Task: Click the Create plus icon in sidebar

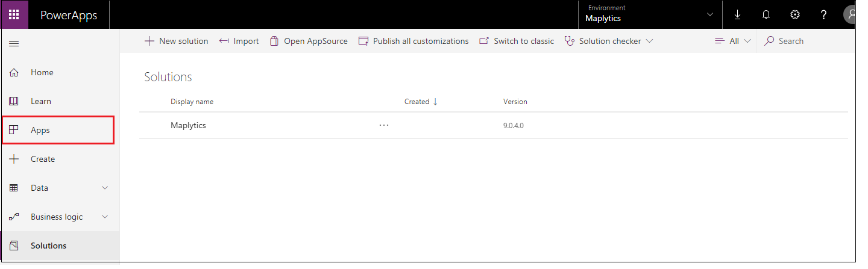Action: point(14,159)
